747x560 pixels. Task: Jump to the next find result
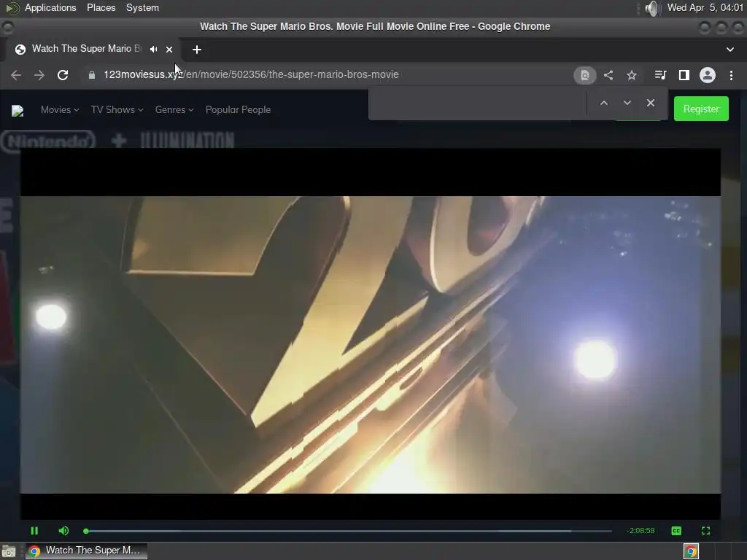[627, 103]
